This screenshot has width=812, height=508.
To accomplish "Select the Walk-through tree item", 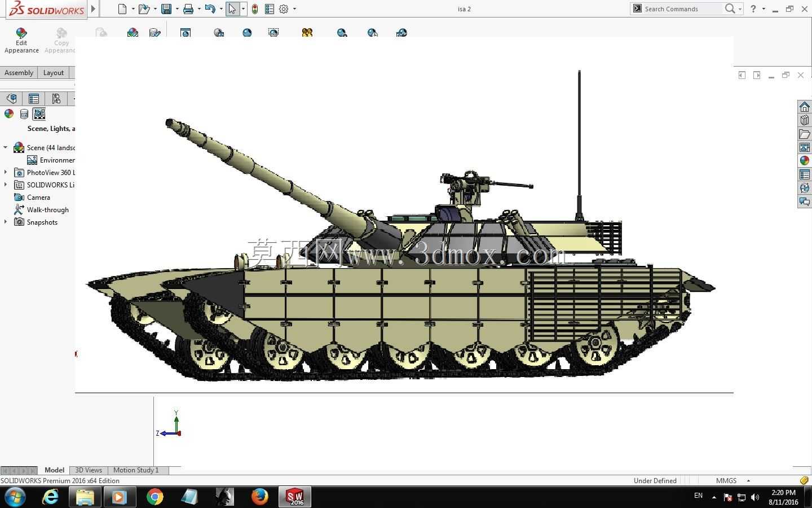I will pyautogui.click(x=47, y=210).
